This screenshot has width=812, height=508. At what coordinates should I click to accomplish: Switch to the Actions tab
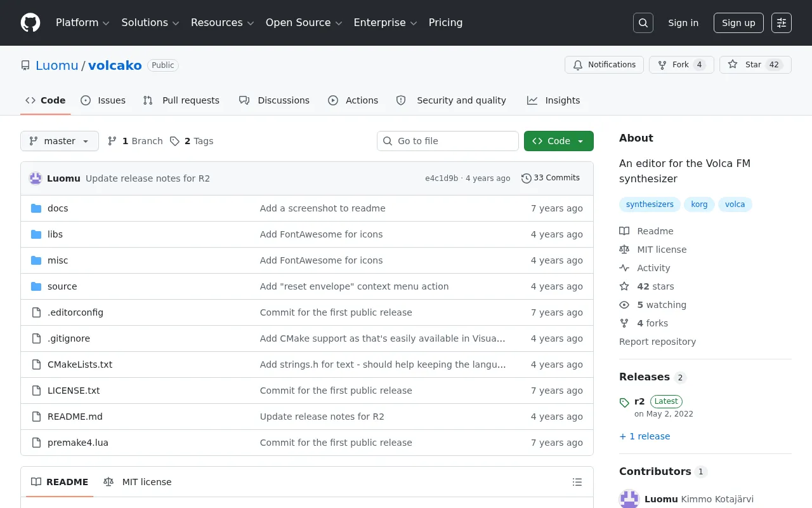[353, 100]
